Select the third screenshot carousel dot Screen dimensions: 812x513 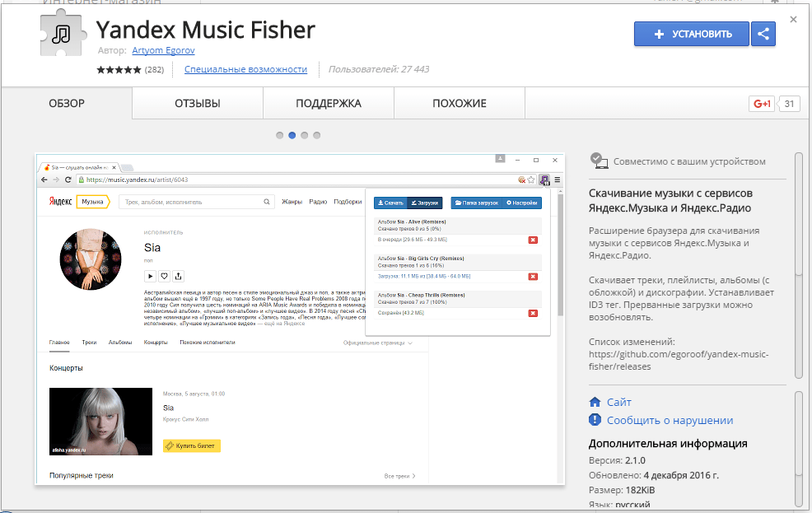coord(305,135)
